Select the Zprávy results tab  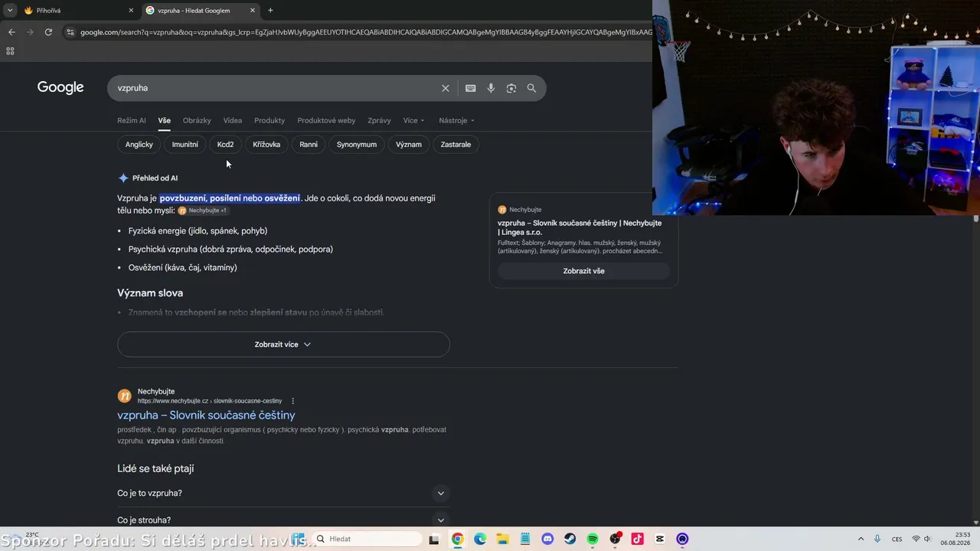click(x=379, y=120)
